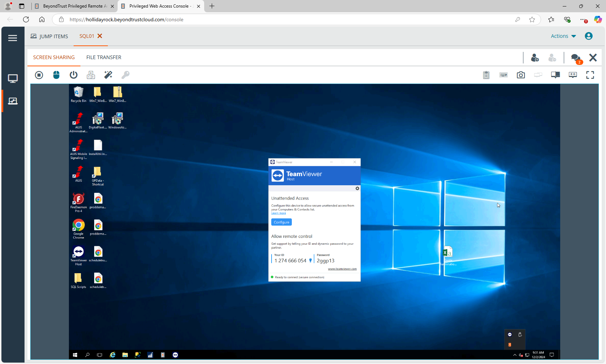
Task: Open remote notification center icon
Action: (552, 355)
